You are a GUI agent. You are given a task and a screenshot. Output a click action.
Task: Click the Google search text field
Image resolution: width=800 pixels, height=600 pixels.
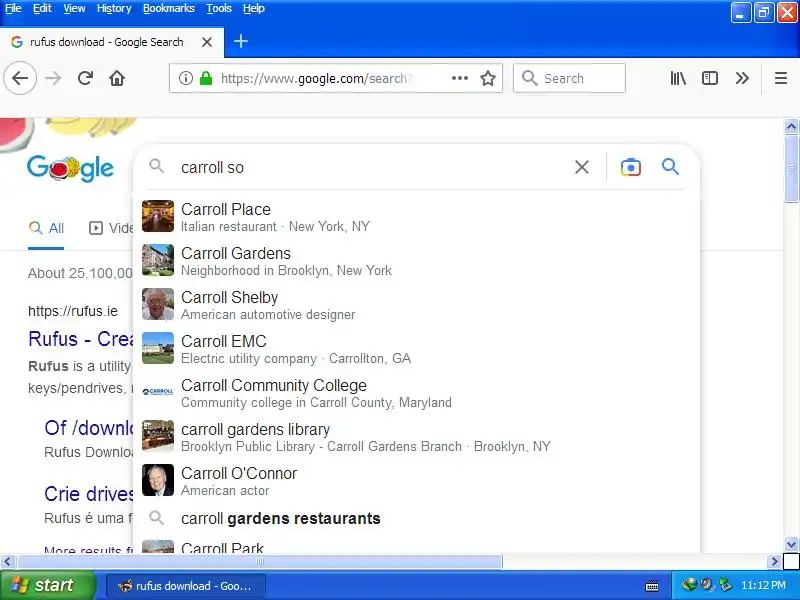coord(372,167)
